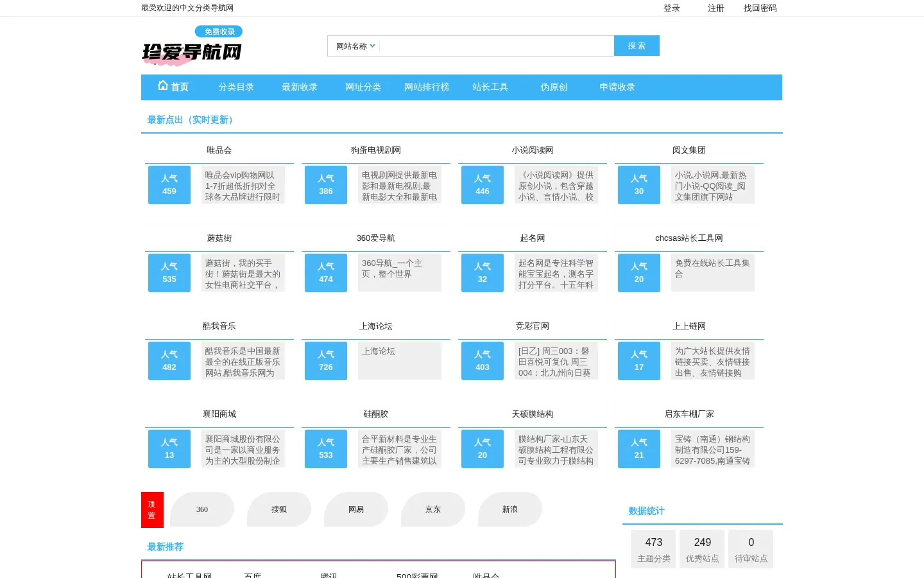The height and width of the screenshot is (578, 924).
Task: Click the 473 主题分类 statistics box
Action: tap(653, 549)
